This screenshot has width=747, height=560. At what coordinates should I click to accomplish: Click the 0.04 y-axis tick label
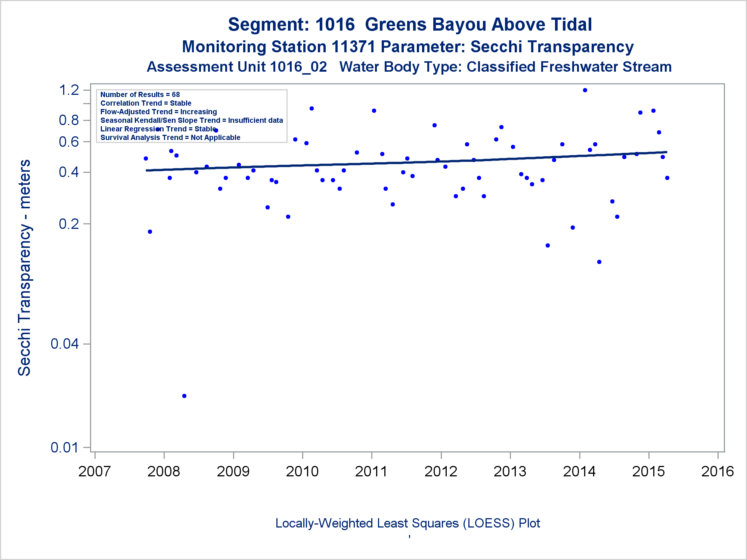(x=65, y=343)
